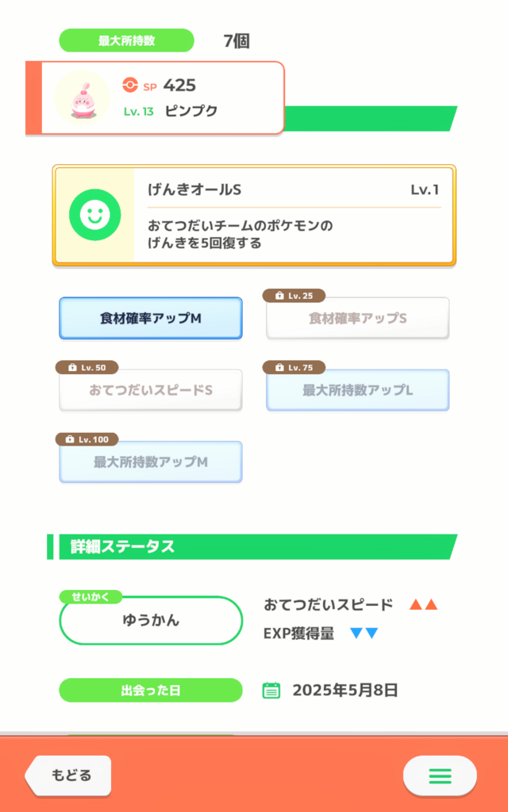The height and width of the screenshot is (812, 508).
Task: Select the 食材確率アップM sub skill
Action: point(151,319)
